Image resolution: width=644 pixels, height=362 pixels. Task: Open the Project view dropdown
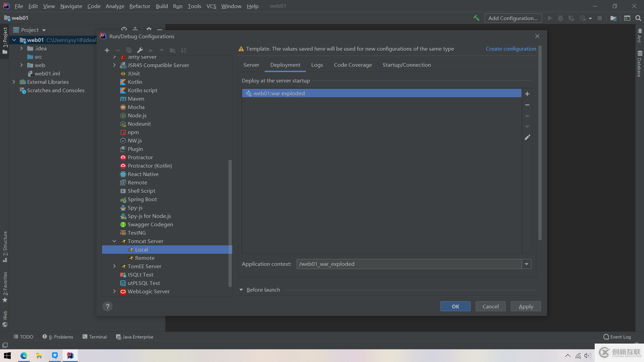coord(44,30)
